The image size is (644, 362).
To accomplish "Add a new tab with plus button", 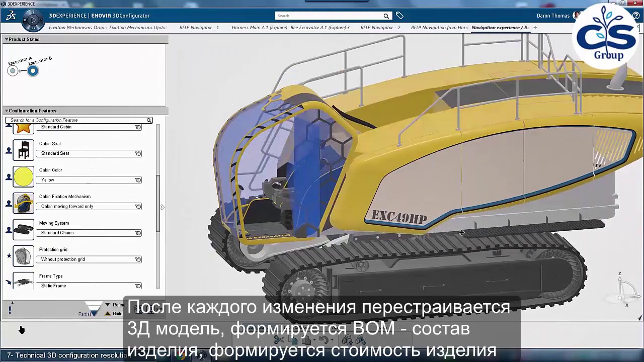I will 535,28.
